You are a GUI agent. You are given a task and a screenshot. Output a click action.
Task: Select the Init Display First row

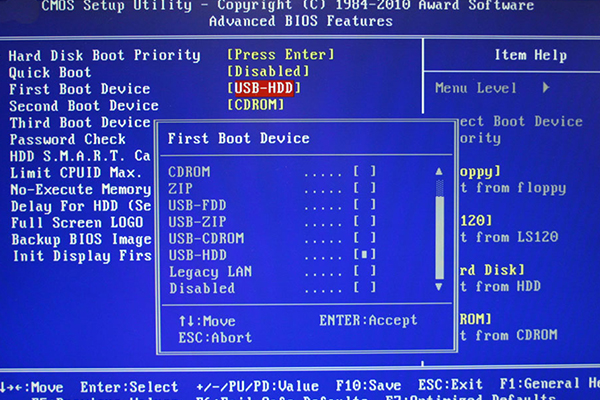(82, 256)
